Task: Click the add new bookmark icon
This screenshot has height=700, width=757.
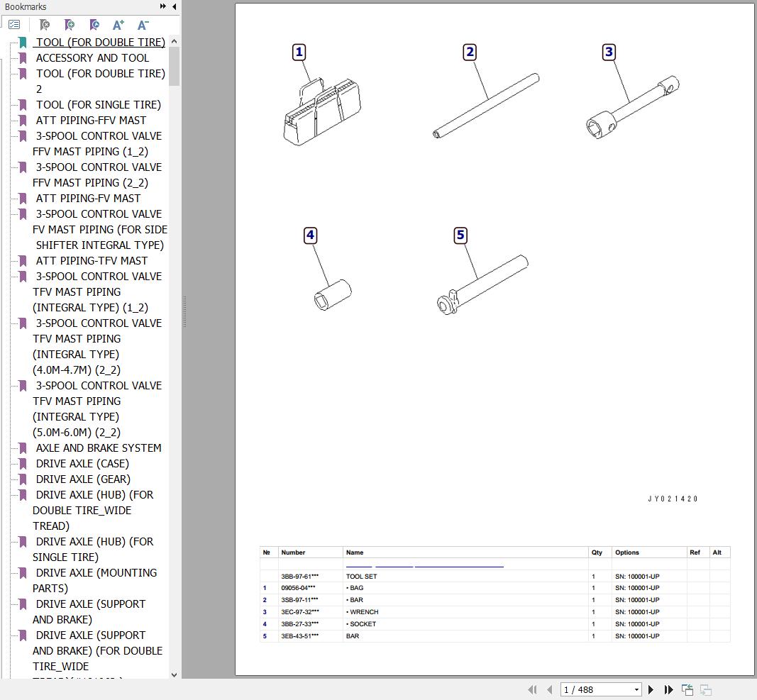Action: (70, 25)
